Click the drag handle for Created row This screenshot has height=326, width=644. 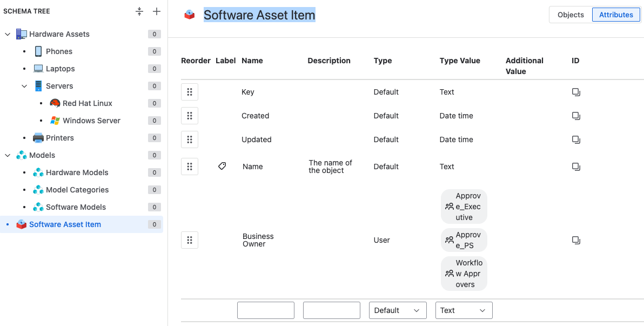click(190, 116)
